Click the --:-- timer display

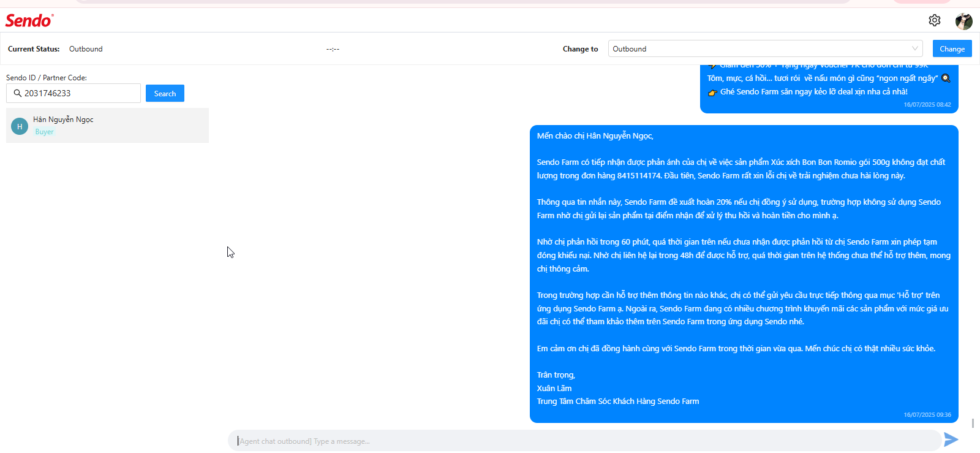(333, 49)
